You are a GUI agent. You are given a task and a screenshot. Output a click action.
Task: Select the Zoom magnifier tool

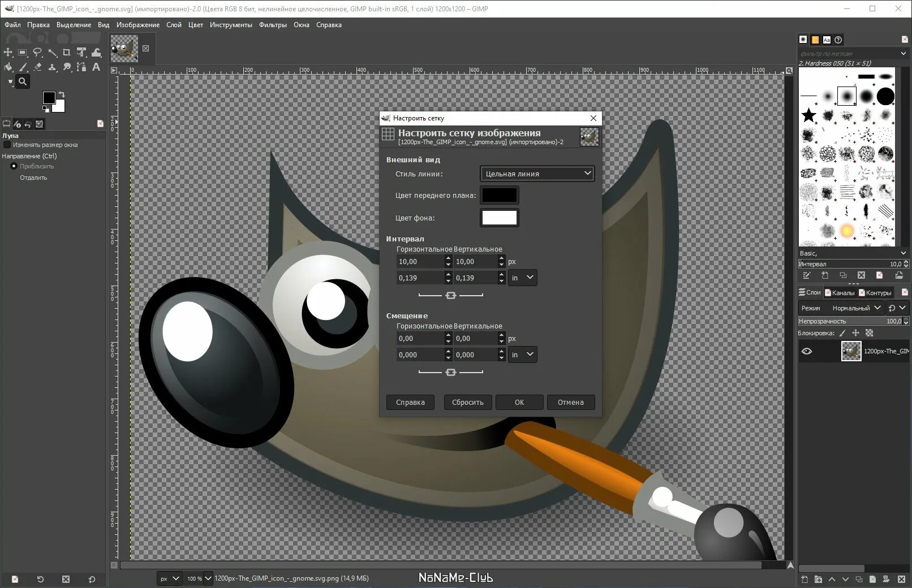[x=23, y=81]
